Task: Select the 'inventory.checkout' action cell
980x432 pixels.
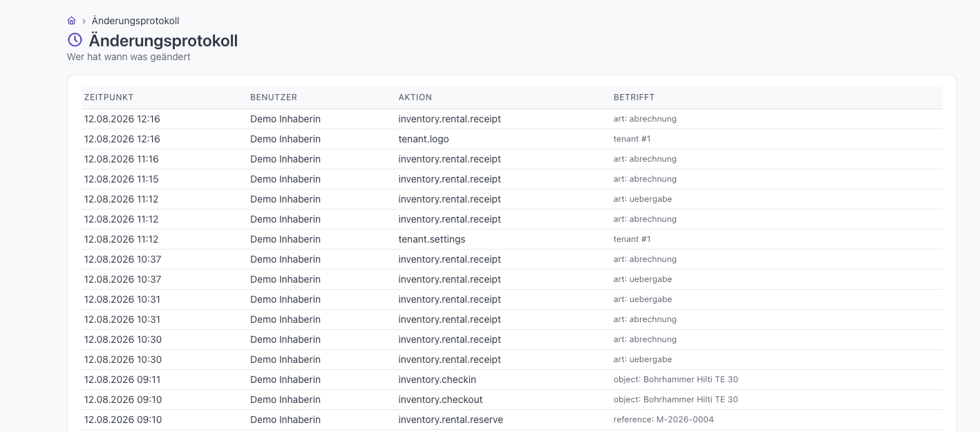Action: (441, 400)
